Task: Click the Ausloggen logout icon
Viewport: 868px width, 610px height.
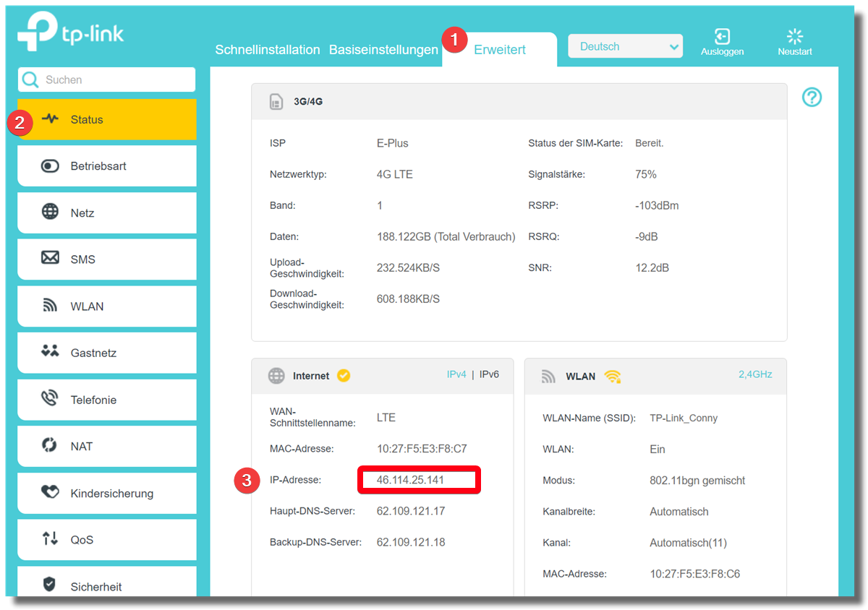Action: tap(722, 38)
